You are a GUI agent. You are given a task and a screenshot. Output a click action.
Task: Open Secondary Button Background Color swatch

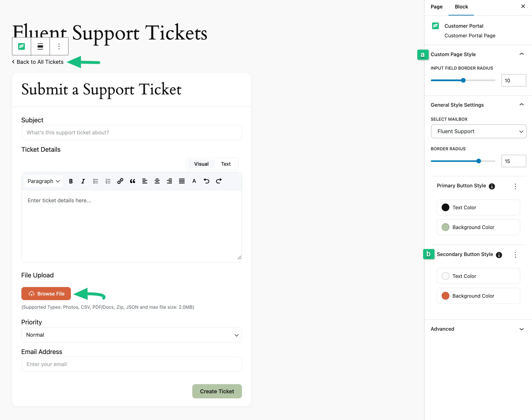(x=446, y=296)
